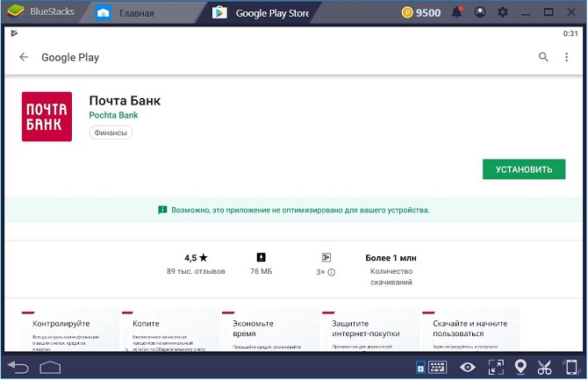Click the BlueStacks notifications bell
Viewport: 588px width, 380px height.
456,12
